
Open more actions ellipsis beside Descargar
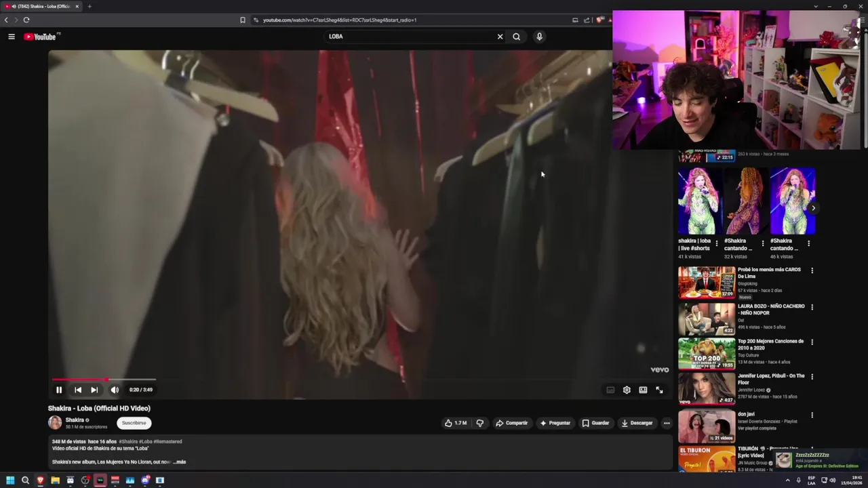[667, 423]
